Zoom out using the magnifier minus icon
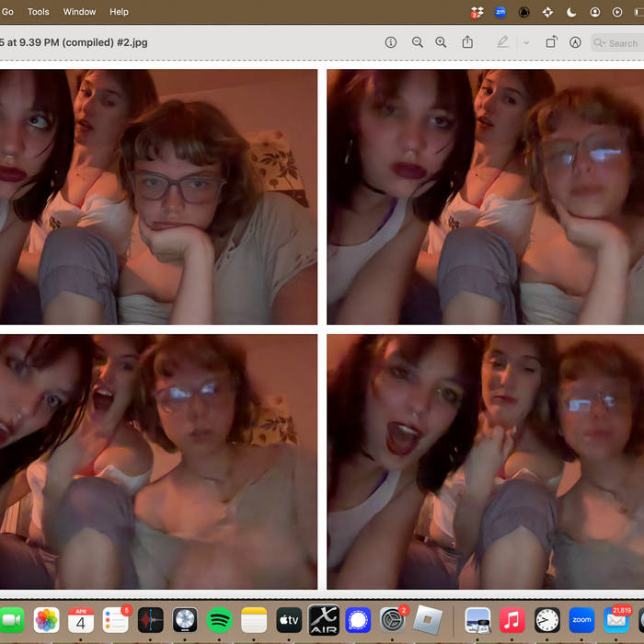This screenshot has width=644, height=644. [417, 42]
